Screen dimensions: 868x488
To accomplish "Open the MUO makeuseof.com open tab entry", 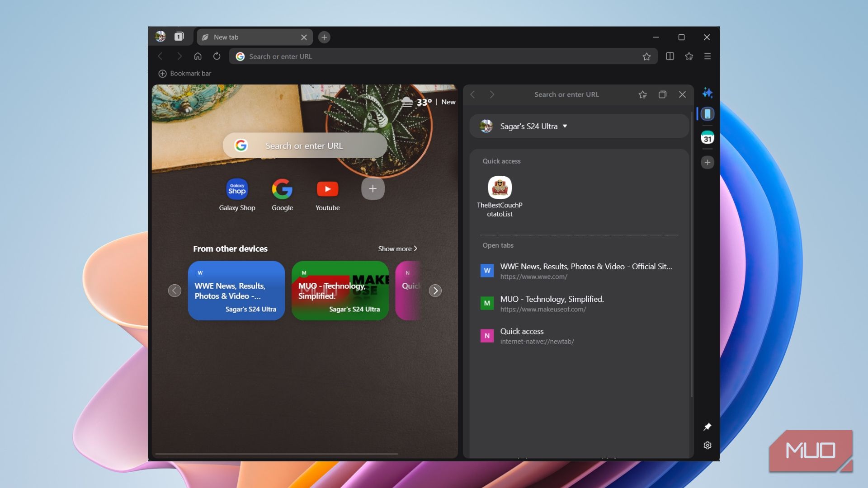I will (x=579, y=303).
